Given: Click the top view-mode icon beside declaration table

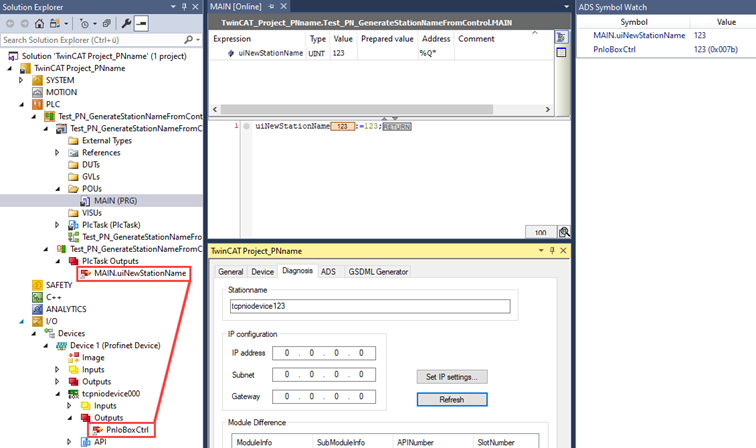Looking at the screenshot, I should (x=561, y=38).
